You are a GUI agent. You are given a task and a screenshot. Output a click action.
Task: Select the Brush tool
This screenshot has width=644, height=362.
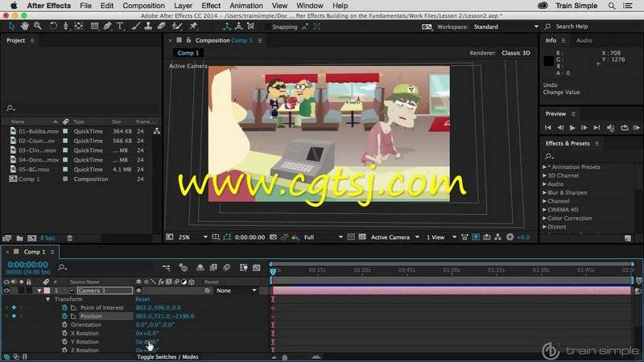(x=135, y=27)
